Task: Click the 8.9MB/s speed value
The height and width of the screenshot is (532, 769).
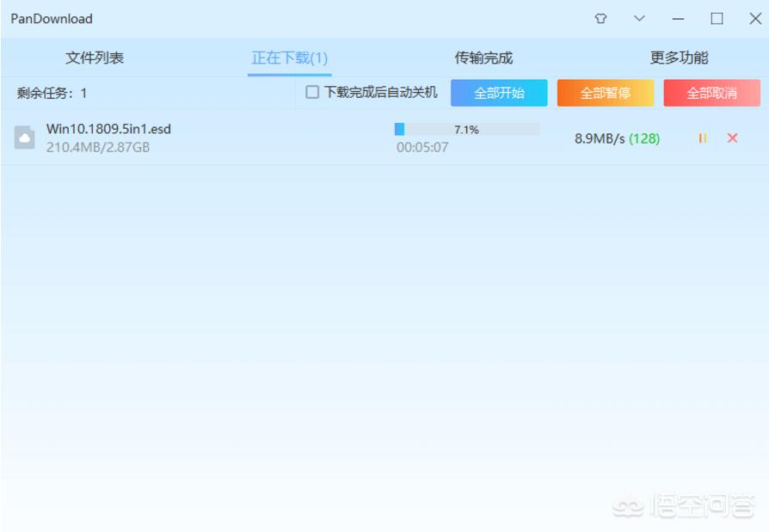Action: coord(600,138)
